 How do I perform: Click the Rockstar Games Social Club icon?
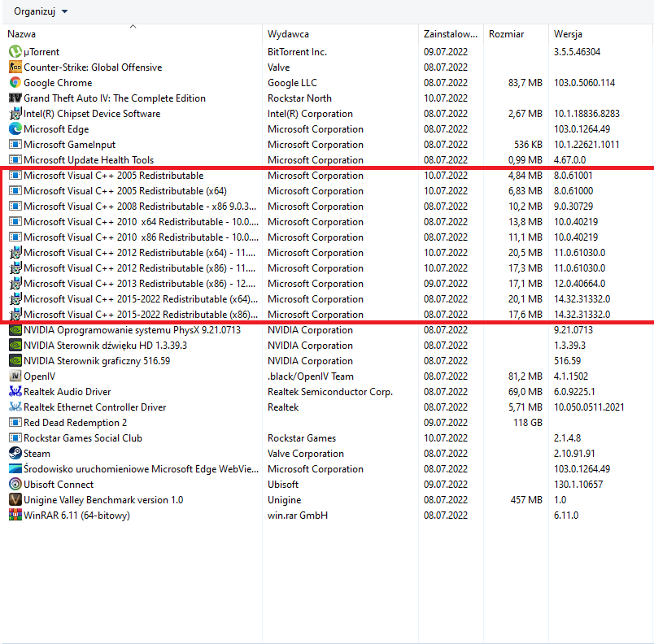click(15, 437)
